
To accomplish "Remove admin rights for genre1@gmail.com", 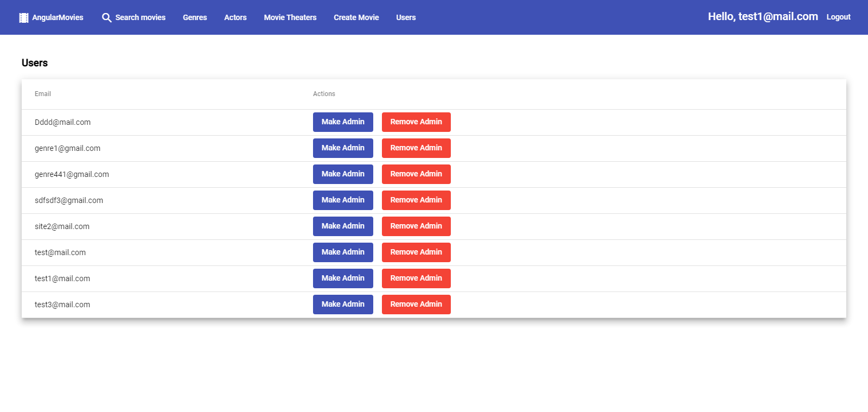I will tap(416, 148).
